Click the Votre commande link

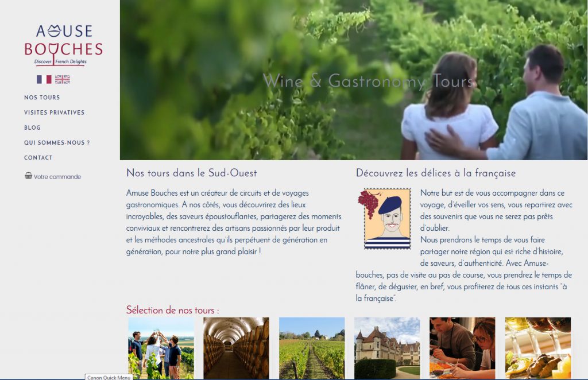coord(57,177)
